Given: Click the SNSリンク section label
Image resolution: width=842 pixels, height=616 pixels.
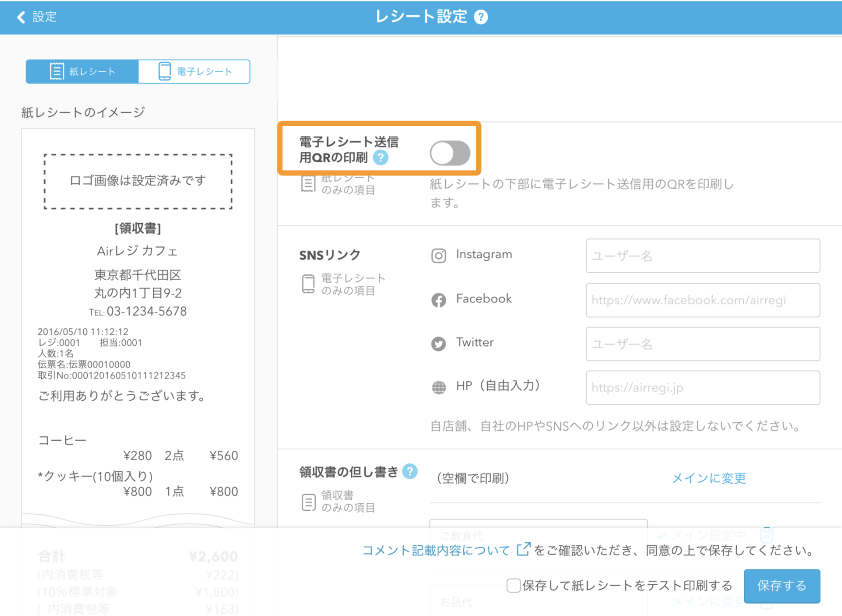Looking at the screenshot, I should point(330,255).
